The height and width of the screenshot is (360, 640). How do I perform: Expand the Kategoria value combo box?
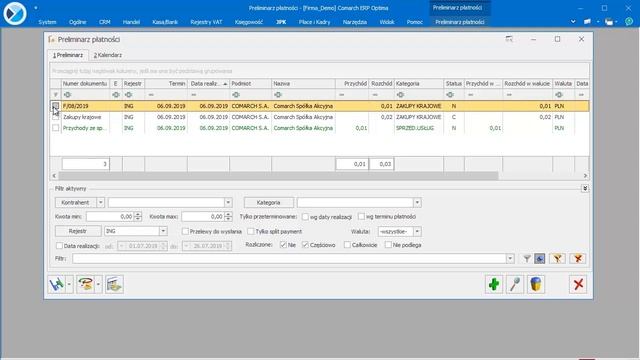(x=417, y=202)
